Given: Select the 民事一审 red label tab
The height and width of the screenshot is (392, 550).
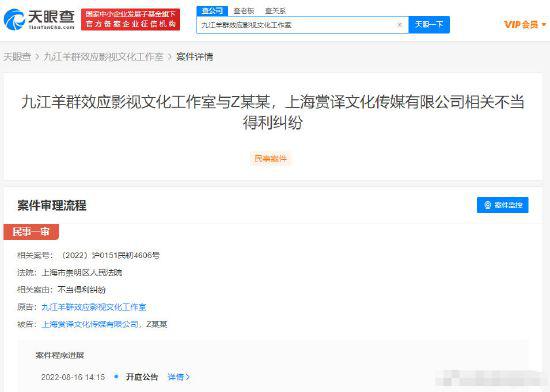Looking at the screenshot, I should pyautogui.click(x=31, y=231).
